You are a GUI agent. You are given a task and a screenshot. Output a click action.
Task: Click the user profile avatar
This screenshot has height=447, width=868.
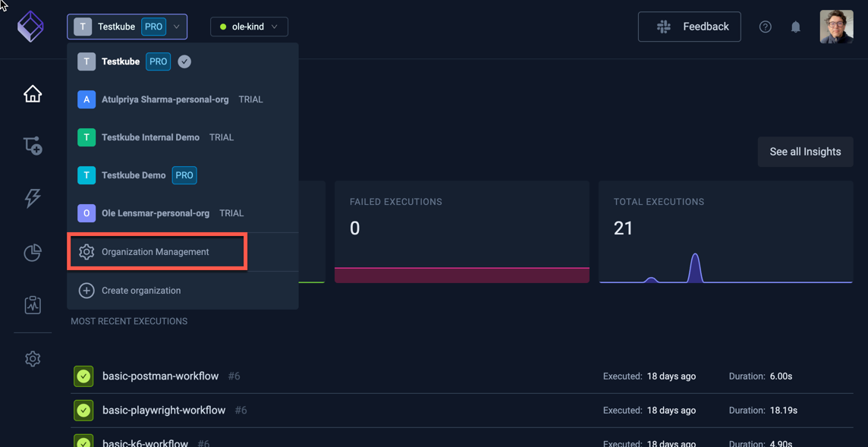coord(836,27)
